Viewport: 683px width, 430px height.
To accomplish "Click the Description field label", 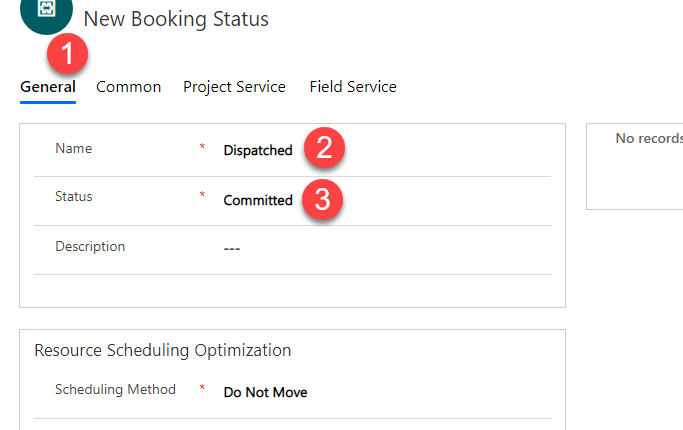I will pos(90,246).
